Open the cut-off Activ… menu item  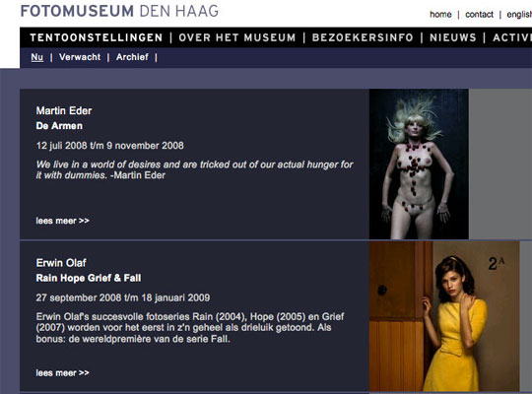[x=512, y=37]
